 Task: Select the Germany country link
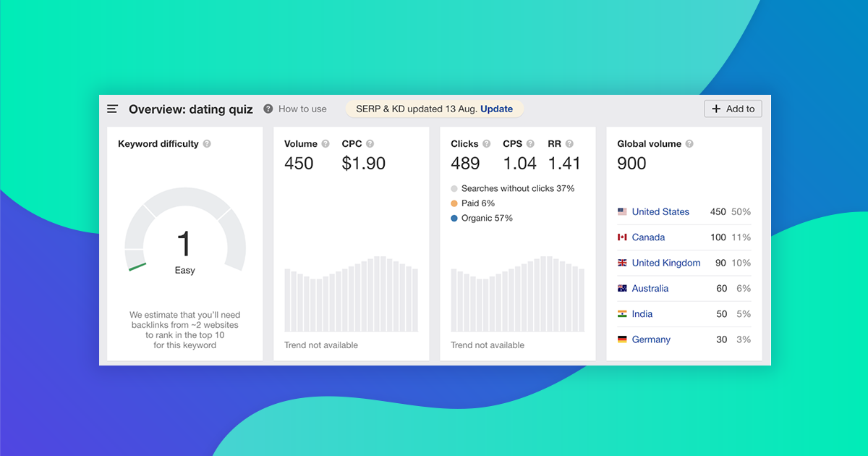pyautogui.click(x=651, y=339)
